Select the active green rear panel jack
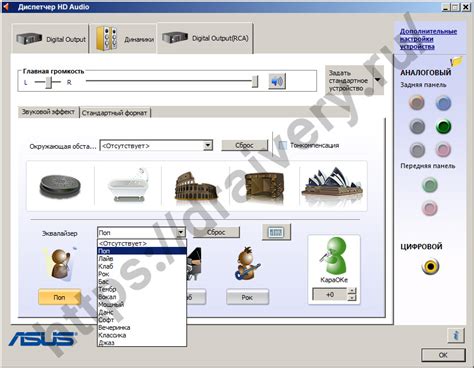 tap(443, 127)
